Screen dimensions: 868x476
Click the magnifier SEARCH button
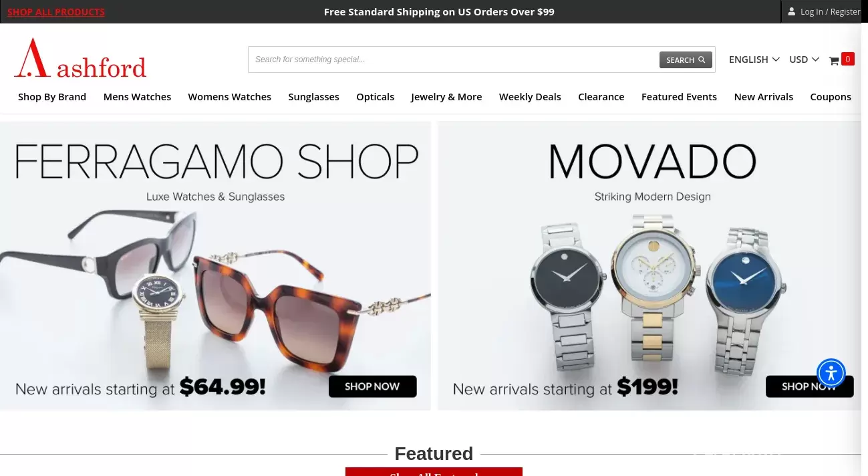(x=686, y=59)
